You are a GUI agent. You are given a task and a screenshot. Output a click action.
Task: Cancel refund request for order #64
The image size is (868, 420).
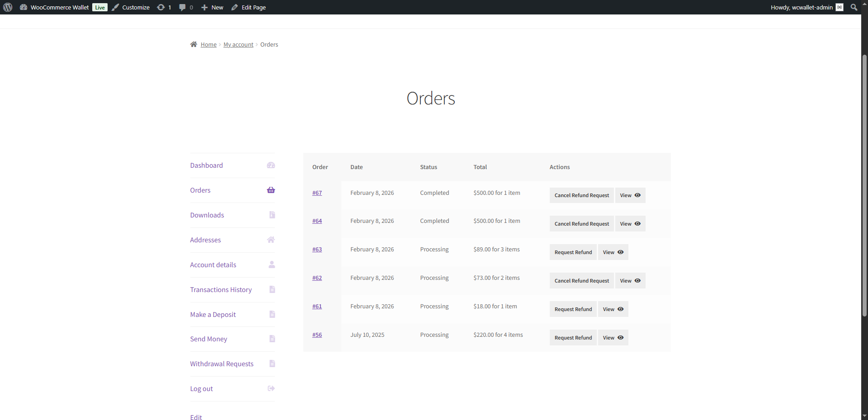[x=581, y=224]
